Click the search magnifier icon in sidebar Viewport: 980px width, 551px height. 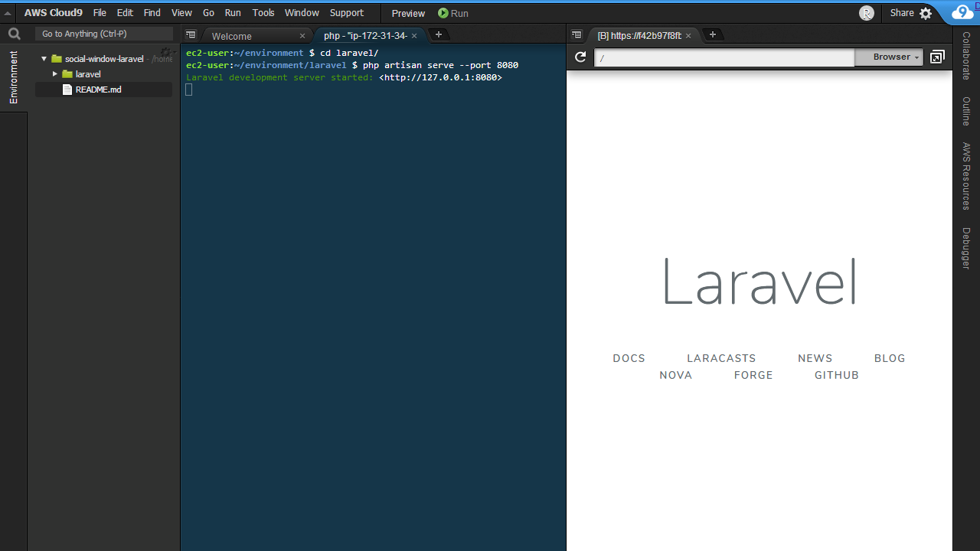pos(14,34)
